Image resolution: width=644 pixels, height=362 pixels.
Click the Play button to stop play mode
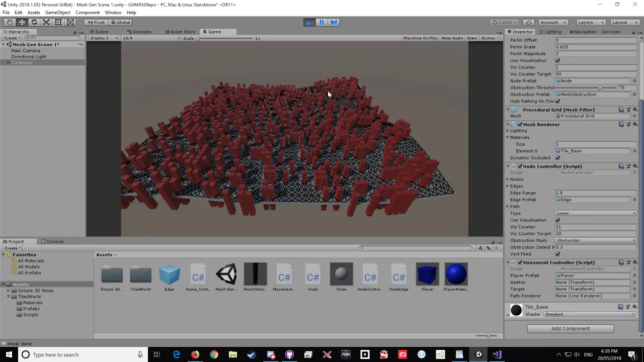pos(309,22)
